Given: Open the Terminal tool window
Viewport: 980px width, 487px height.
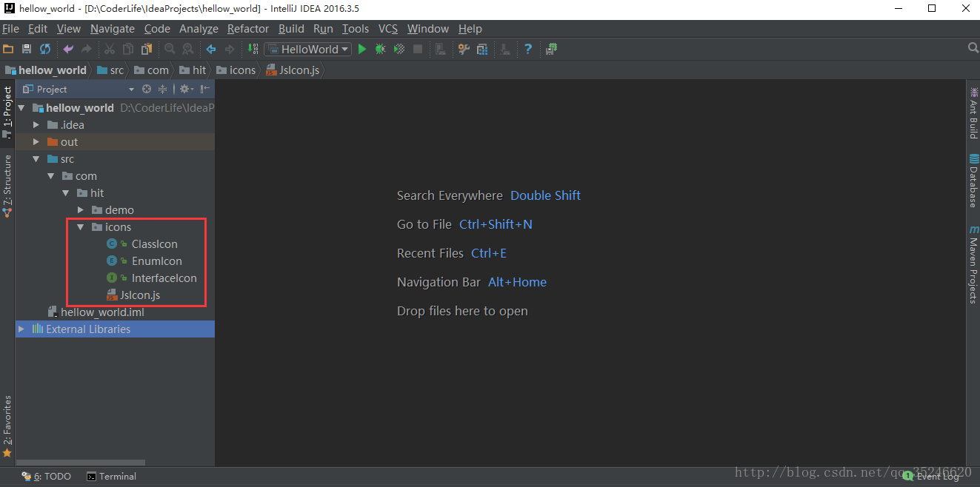Looking at the screenshot, I should [111, 476].
